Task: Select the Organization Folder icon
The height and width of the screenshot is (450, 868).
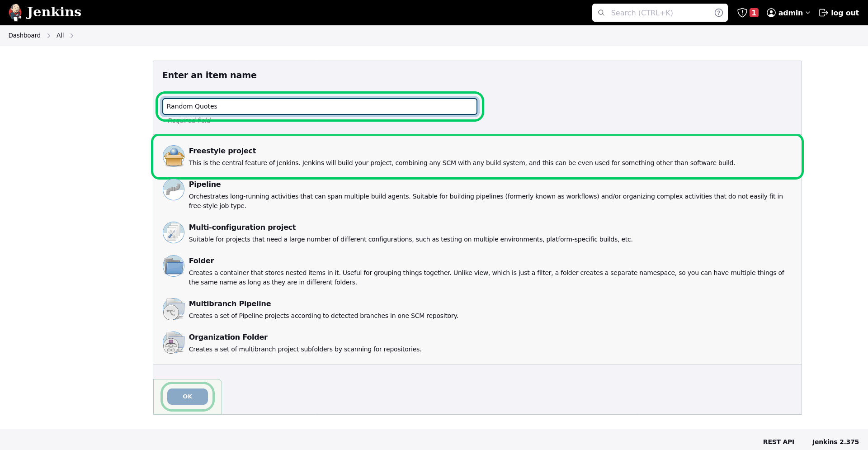Action: [174, 342]
